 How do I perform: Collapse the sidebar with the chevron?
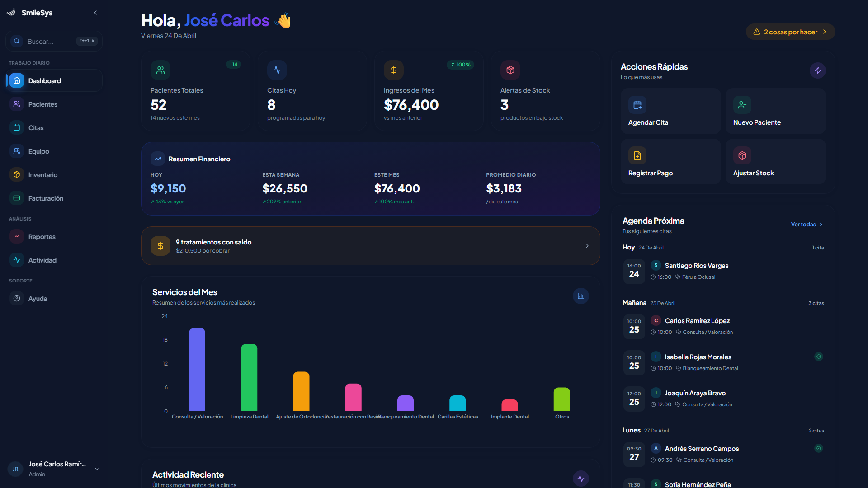[x=95, y=13]
